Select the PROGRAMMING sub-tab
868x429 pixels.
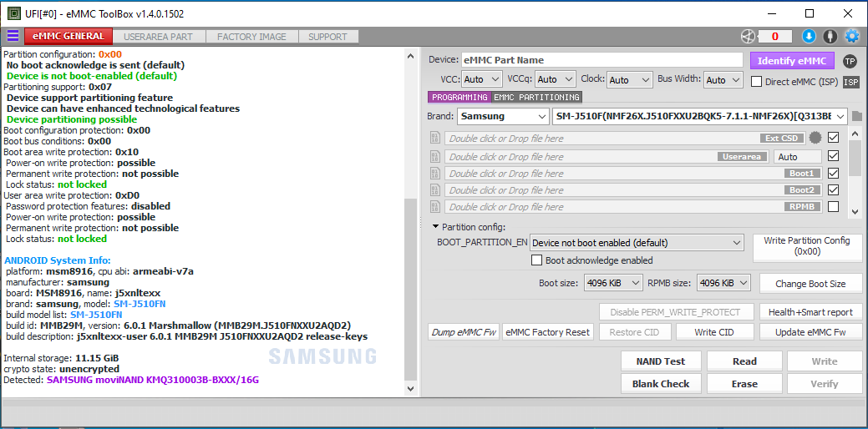(x=459, y=98)
